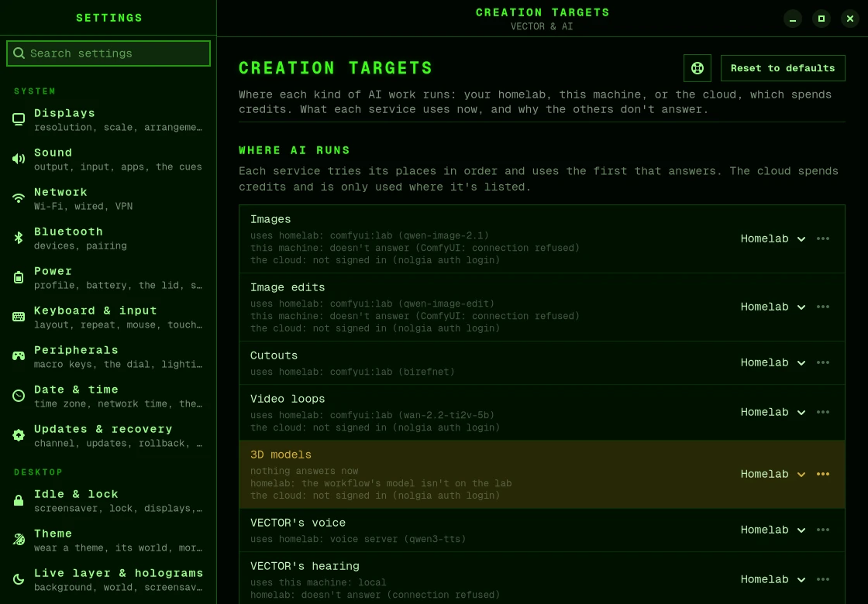Viewport: 868px width, 604px height.
Task: Open the more options for 3D models
Action: tap(823, 475)
